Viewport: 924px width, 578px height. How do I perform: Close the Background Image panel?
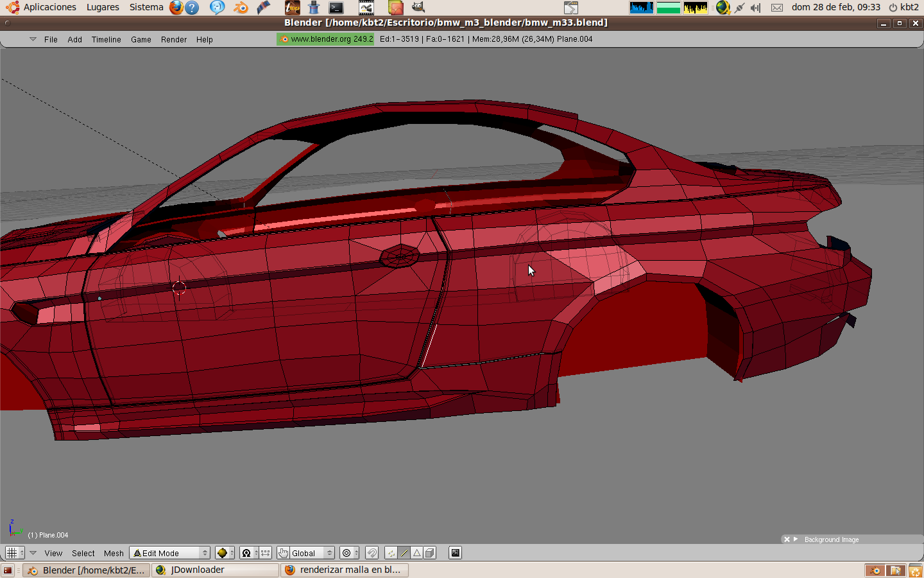pos(787,539)
